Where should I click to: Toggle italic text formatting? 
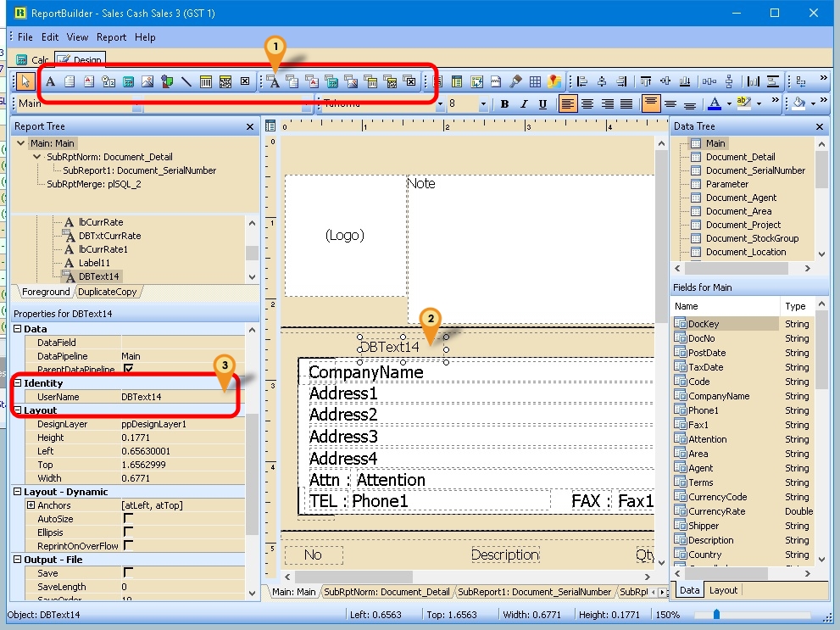coord(523,104)
